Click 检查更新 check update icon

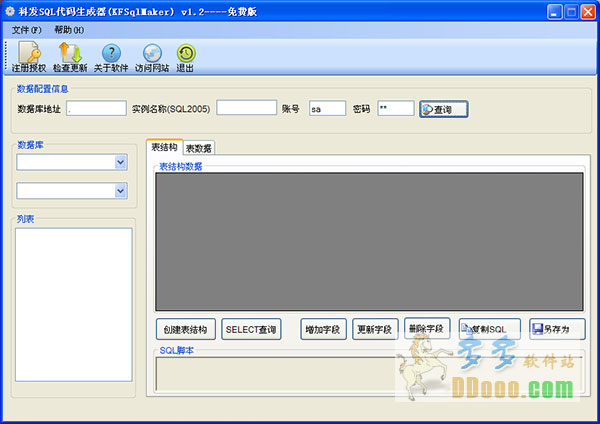coord(70,57)
